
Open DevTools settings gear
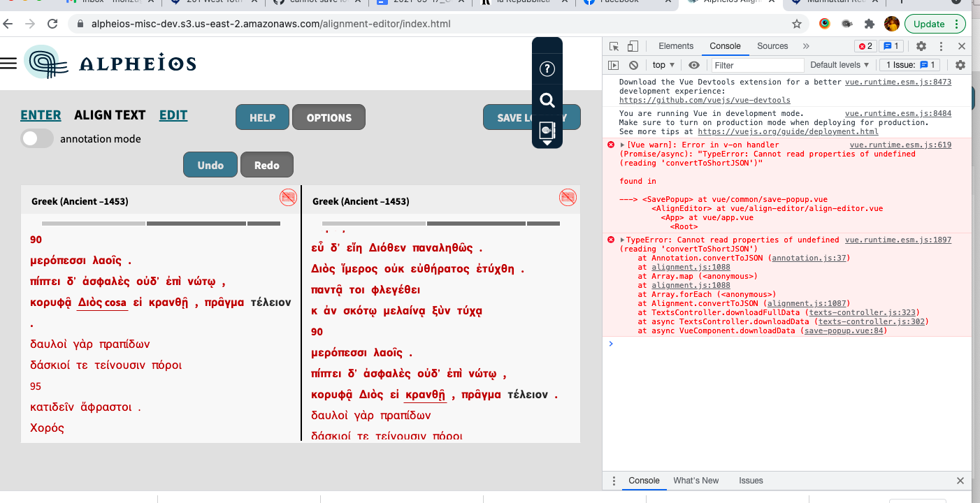tap(921, 45)
